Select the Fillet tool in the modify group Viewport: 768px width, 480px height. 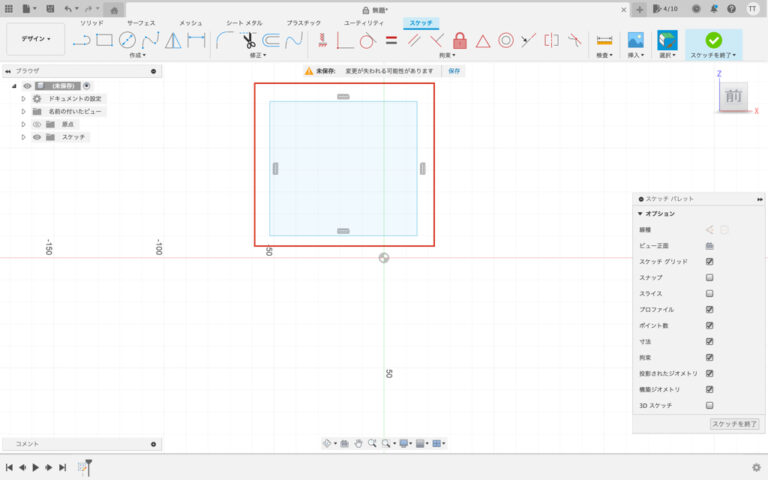pos(225,41)
